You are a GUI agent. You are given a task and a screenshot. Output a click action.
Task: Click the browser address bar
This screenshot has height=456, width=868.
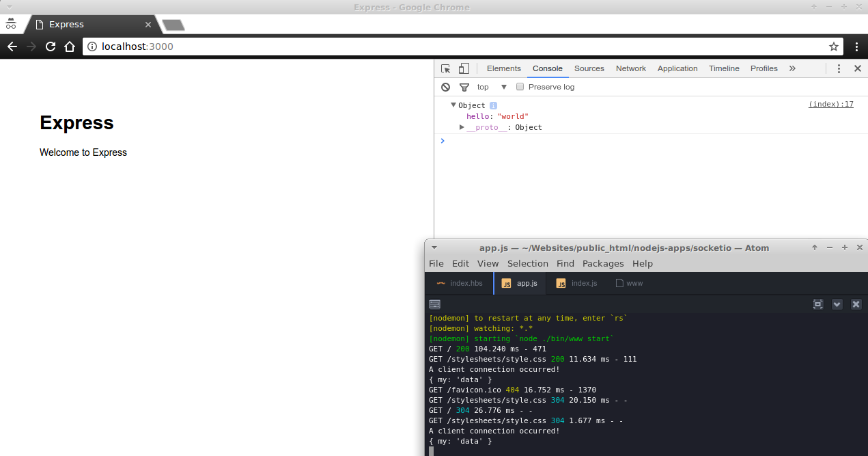pyautogui.click(x=273, y=46)
